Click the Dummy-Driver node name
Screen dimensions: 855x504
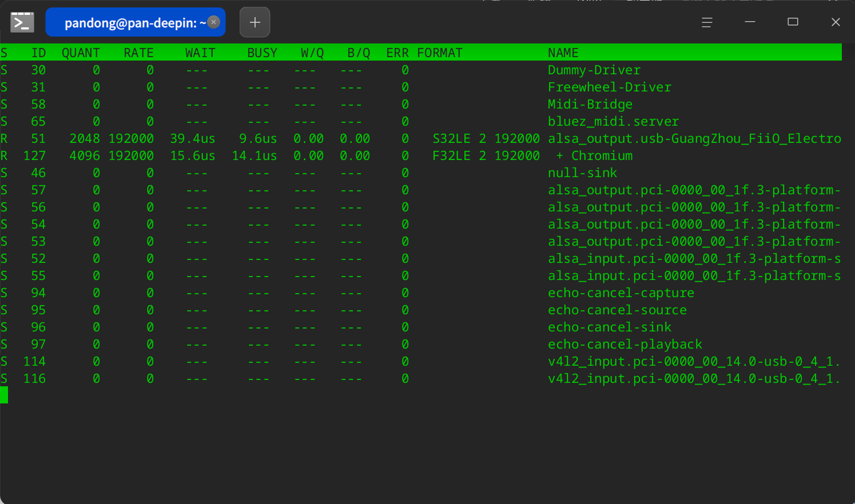click(594, 70)
